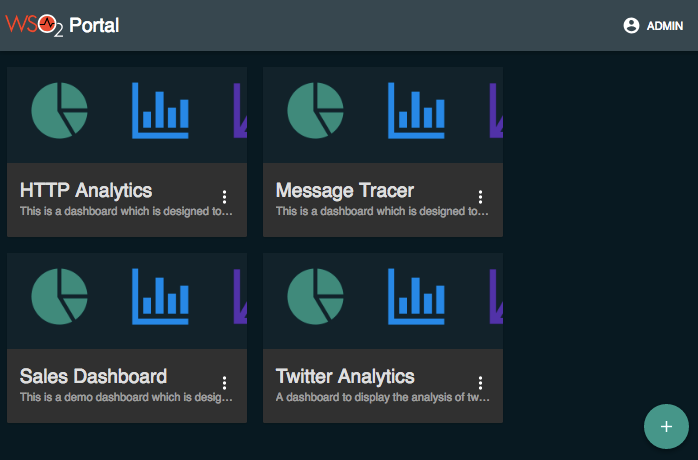
Task: Click Twitter Analytics description about tweets
Action: pos(382,397)
